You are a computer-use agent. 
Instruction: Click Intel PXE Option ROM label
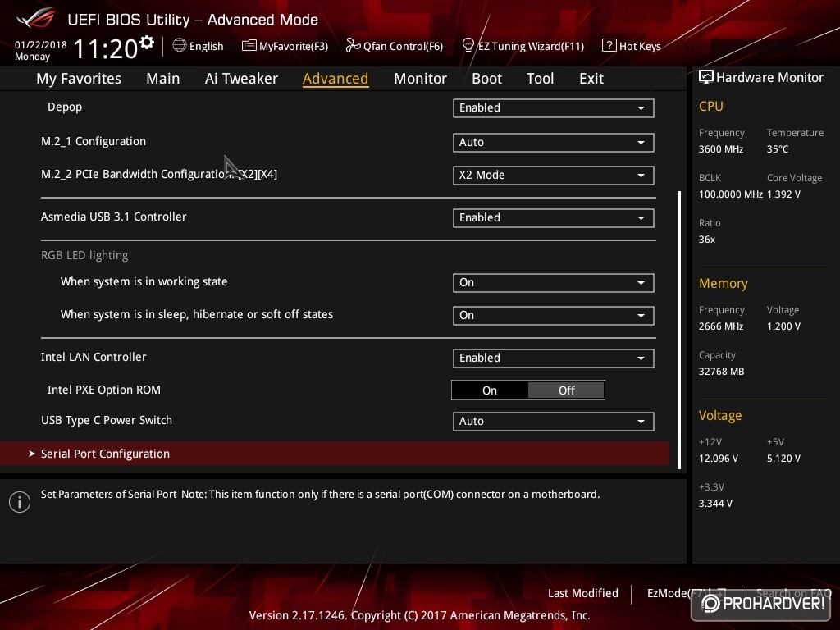pyautogui.click(x=104, y=390)
